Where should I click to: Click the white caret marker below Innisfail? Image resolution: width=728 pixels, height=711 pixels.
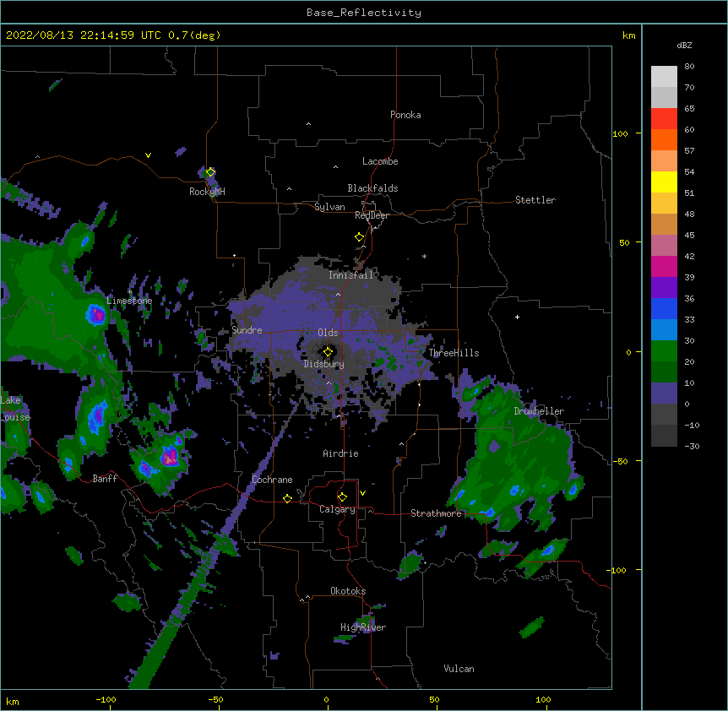[338, 294]
